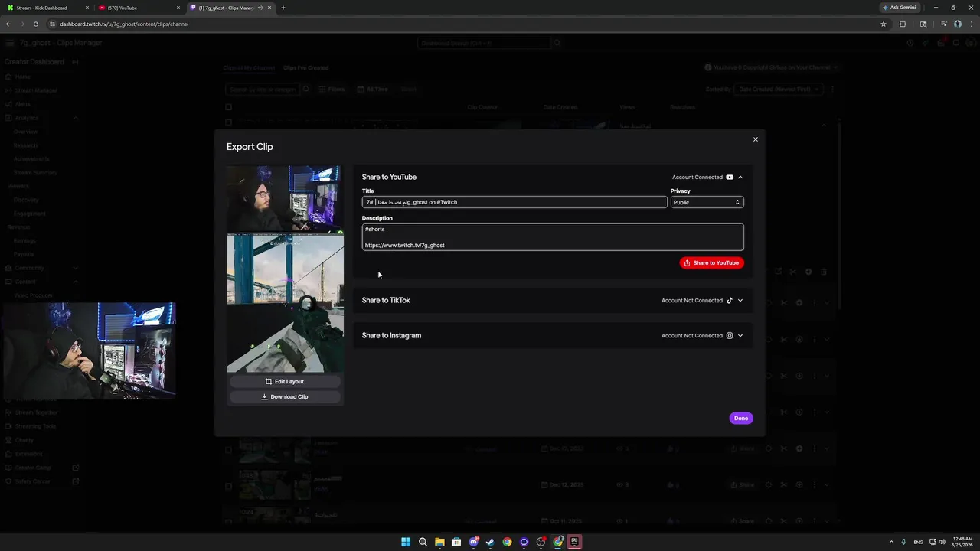Open the Chrome three-dot menu
The image size is (980, 551).
(971, 24)
